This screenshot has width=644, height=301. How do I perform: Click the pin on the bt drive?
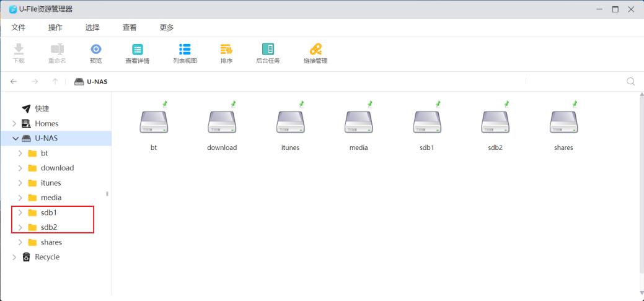165,104
